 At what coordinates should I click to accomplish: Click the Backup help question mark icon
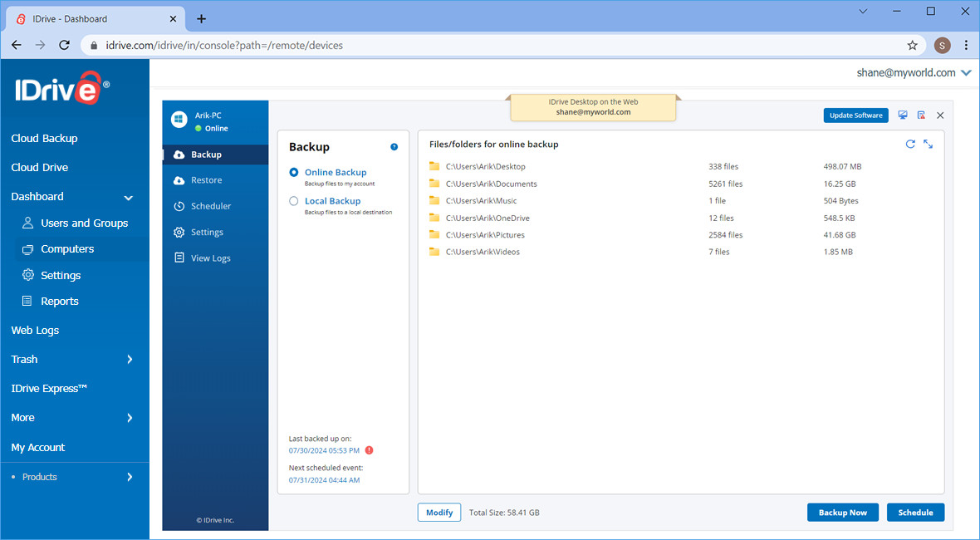click(x=394, y=147)
